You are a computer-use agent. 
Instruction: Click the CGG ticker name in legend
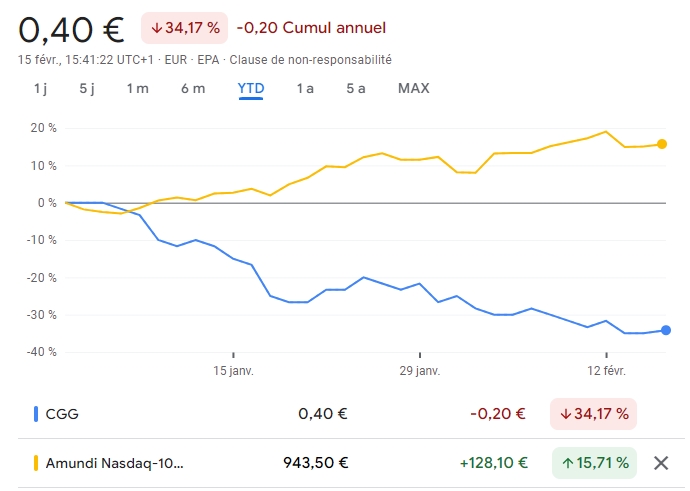click(61, 413)
